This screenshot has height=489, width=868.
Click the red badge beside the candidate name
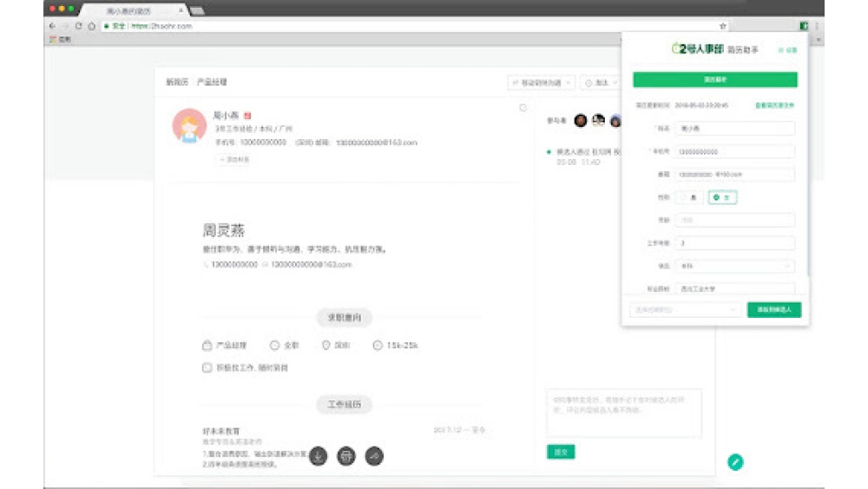pos(247,116)
